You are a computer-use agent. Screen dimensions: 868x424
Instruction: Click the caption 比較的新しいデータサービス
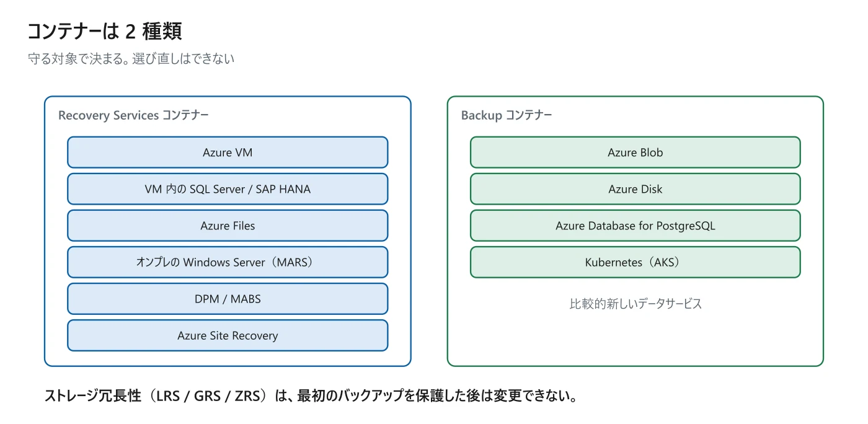point(635,304)
